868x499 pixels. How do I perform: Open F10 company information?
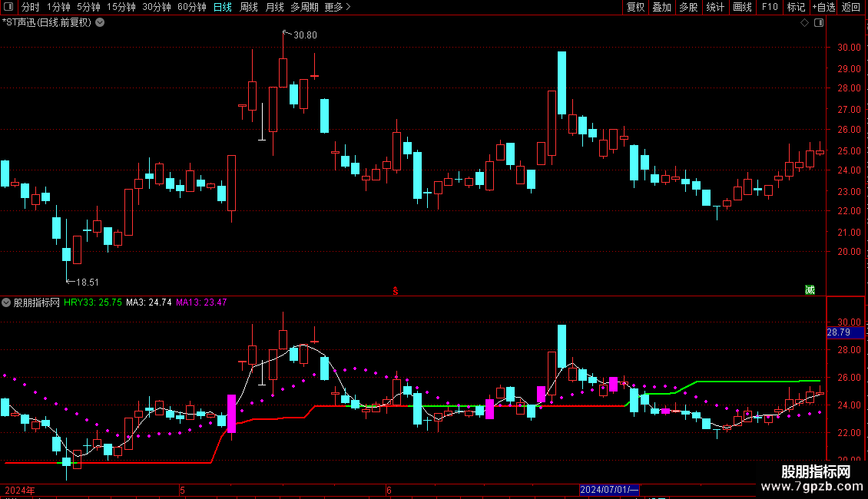pyautogui.click(x=770, y=7)
